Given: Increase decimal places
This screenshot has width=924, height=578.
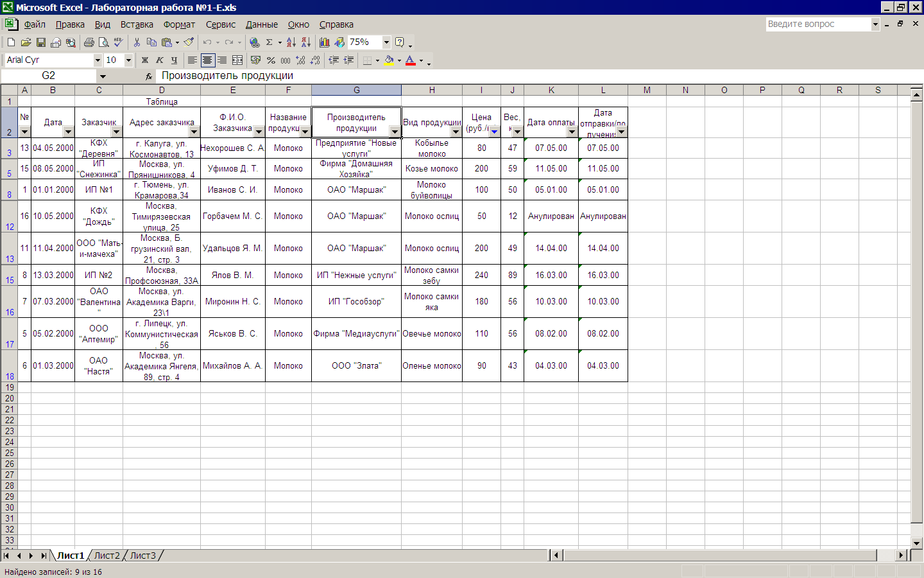Looking at the screenshot, I should click(x=300, y=60).
